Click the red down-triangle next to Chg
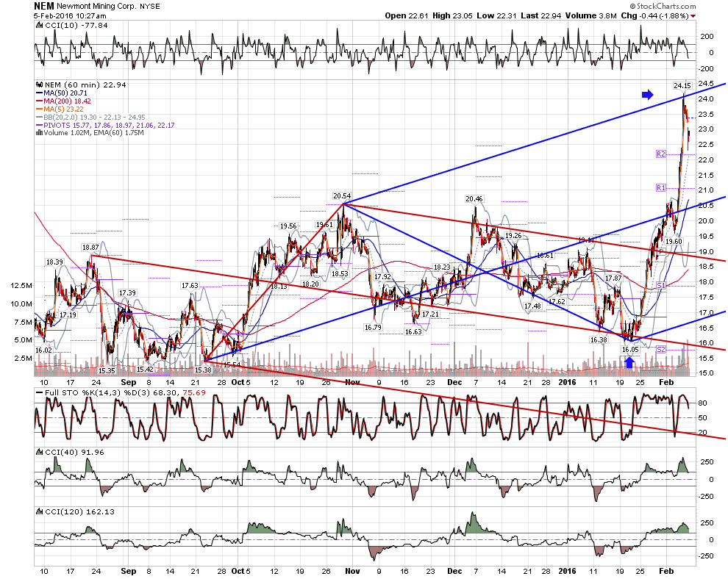 tap(693, 16)
